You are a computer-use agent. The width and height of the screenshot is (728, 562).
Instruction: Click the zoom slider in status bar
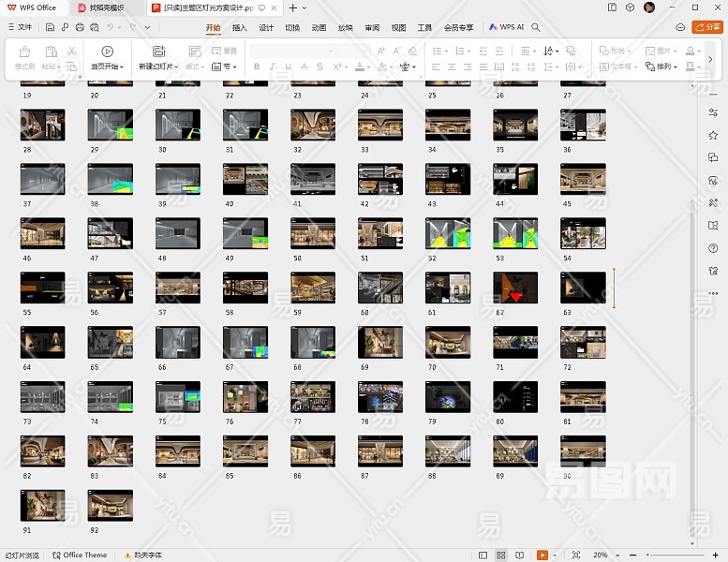coord(673,555)
